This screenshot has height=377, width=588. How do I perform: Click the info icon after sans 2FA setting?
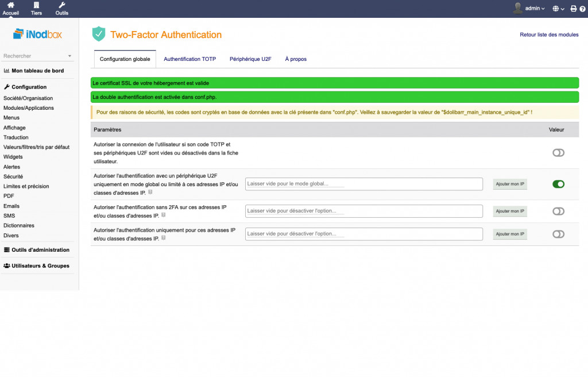163,215
